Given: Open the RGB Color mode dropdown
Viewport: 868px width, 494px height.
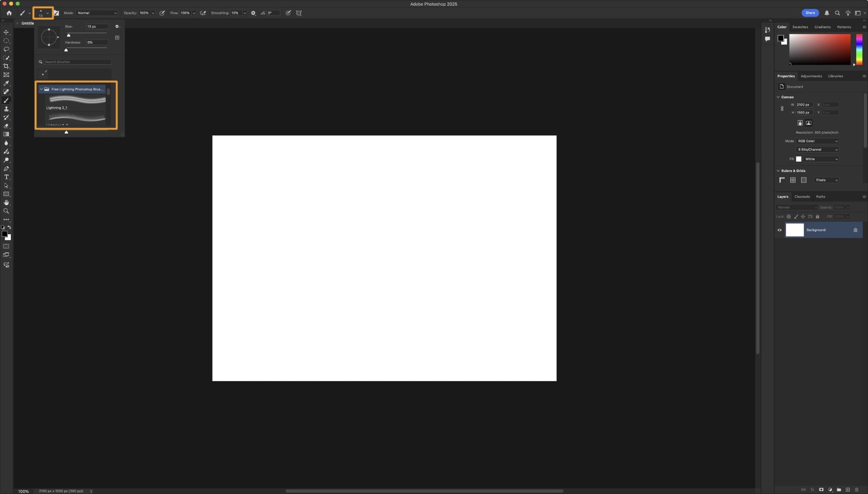Looking at the screenshot, I should (818, 141).
